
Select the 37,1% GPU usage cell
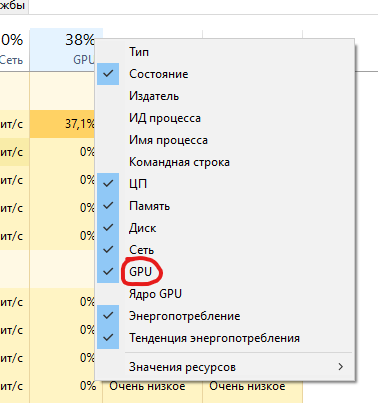63,124
